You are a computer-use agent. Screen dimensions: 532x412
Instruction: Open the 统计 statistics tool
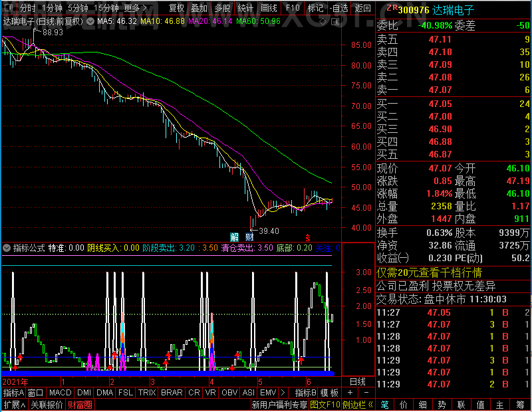(245, 7)
